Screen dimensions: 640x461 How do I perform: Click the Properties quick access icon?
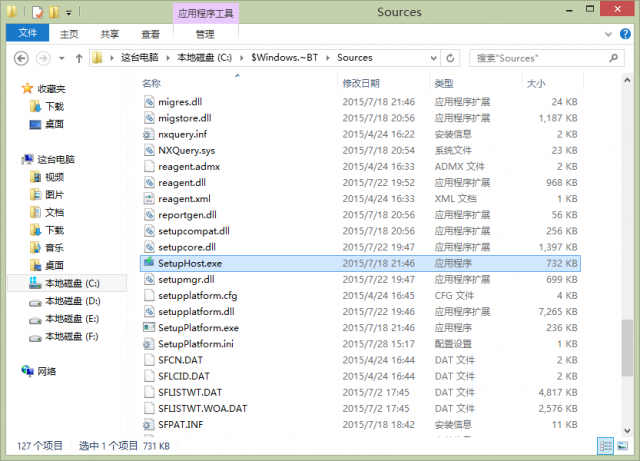pyautogui.click(x=38, y=12)
